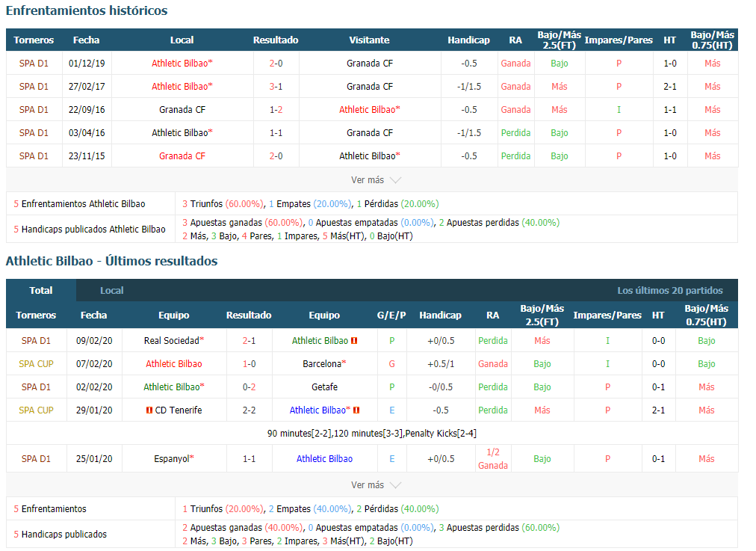
Task: Click red card icon before CD Tenerife
Action: tap(149, 410)
